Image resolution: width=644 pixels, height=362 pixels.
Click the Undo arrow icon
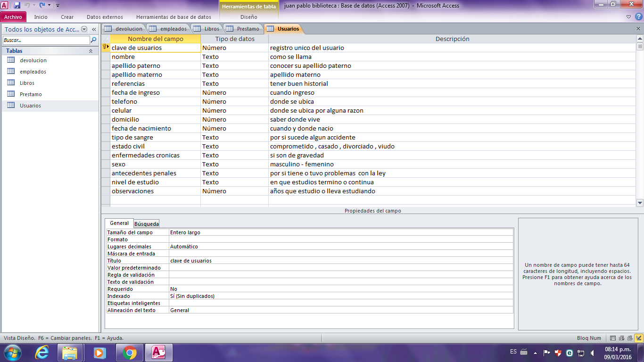(27, 5)
